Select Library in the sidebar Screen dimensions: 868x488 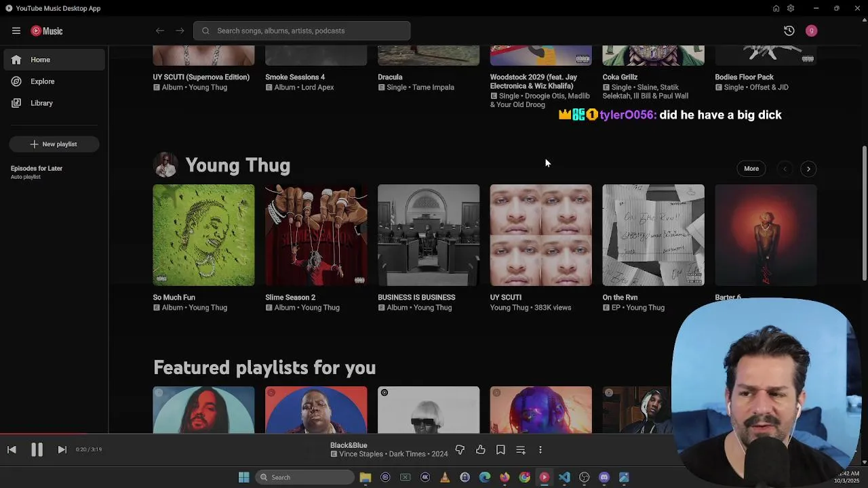pos(54,103)
